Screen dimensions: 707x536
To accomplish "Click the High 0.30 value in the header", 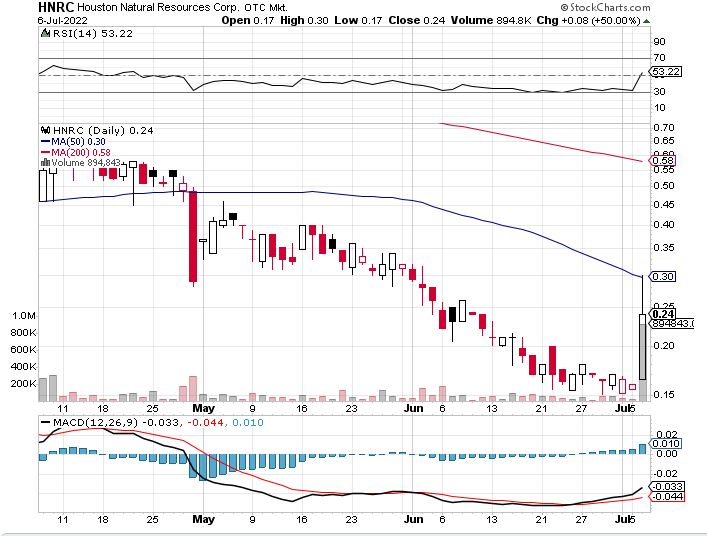I will (304, 20).
